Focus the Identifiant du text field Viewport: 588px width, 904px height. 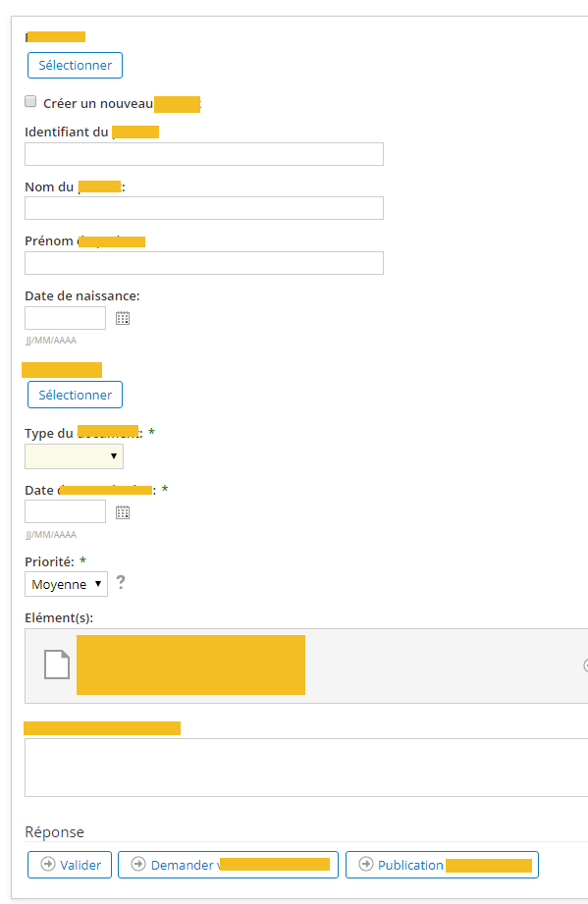[204, 154]
